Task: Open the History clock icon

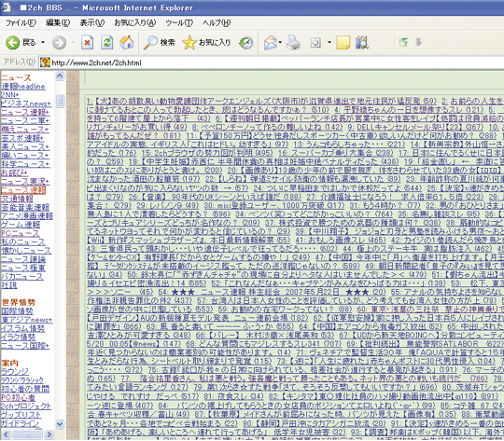Action: 245,42
